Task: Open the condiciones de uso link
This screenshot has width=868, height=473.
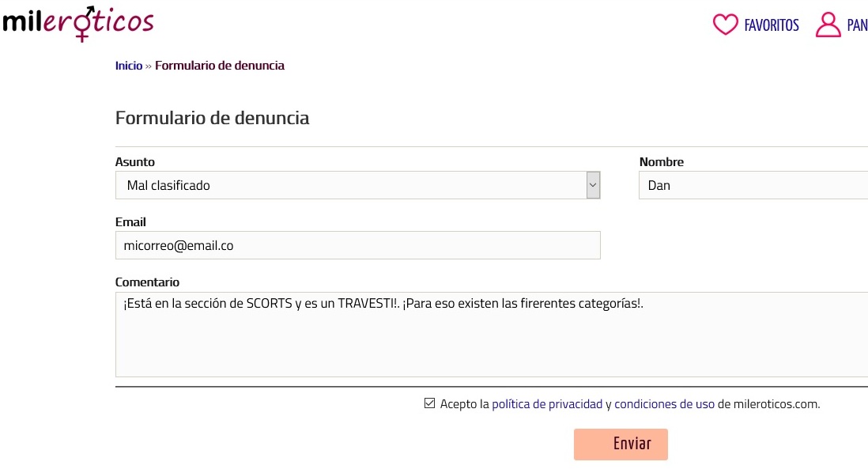Action: [x=664, y=404]
